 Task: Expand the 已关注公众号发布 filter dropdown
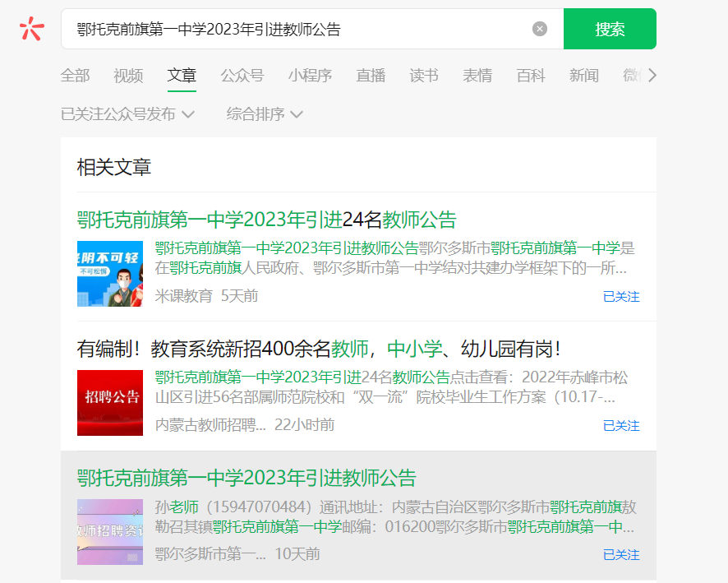tap(127, 113)
